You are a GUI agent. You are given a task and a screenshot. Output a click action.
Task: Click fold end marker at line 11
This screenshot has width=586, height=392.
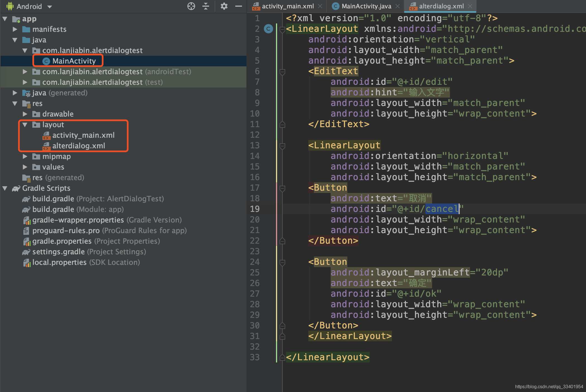pyautogui.click(x=282, y=124)
